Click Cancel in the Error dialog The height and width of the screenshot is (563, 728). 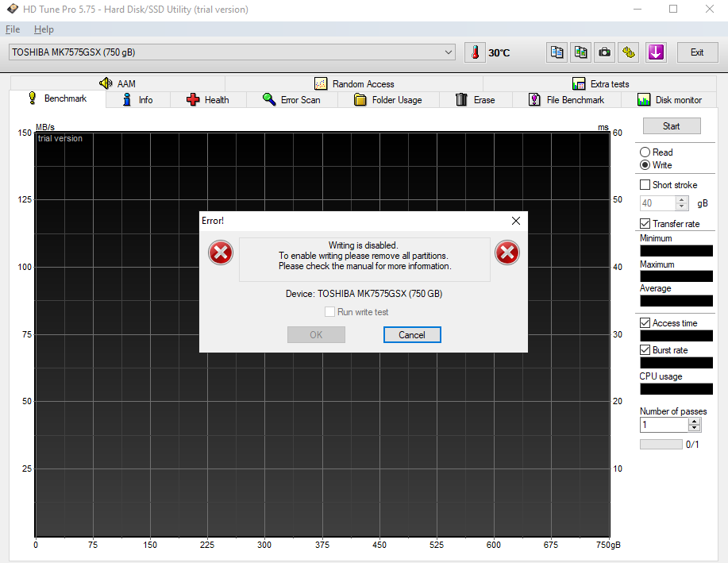[x=412, y=335]
